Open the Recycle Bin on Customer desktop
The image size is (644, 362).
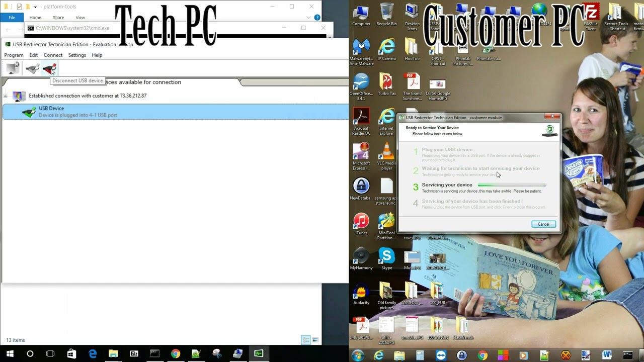click(x=386, y=15)
